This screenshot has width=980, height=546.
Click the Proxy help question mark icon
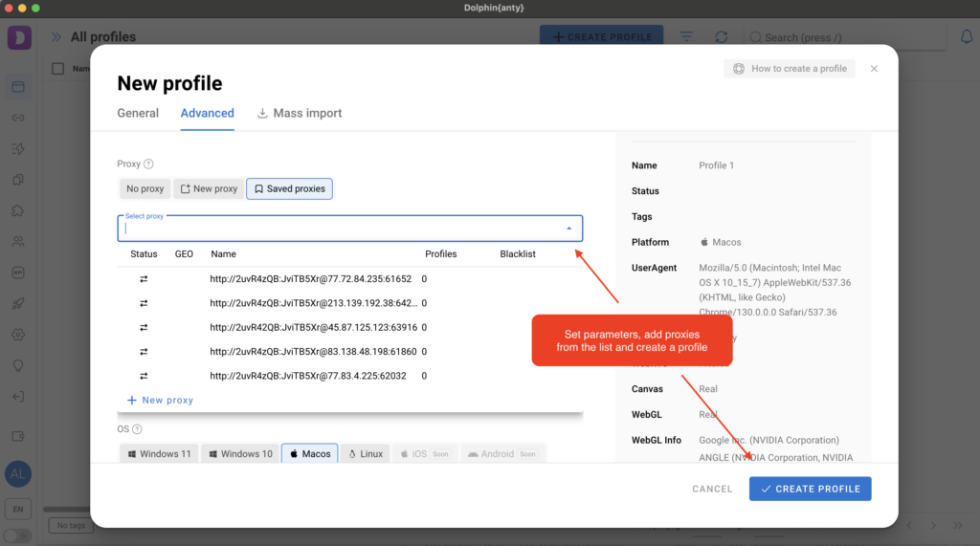pyautogui.click(x=148, y=164)
